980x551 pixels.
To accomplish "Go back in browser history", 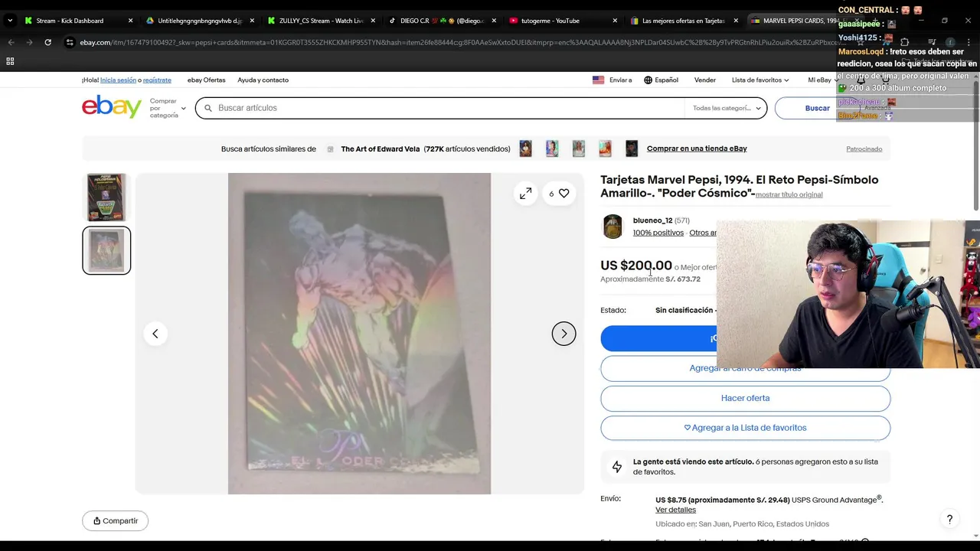I will tap(11, 42).
